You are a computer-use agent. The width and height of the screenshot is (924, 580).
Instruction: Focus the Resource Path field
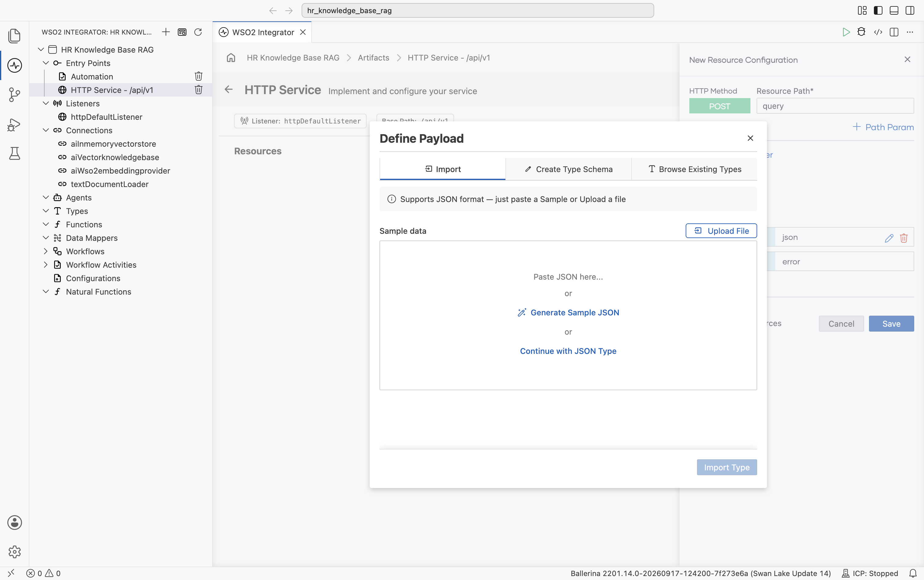pos(835,106)
